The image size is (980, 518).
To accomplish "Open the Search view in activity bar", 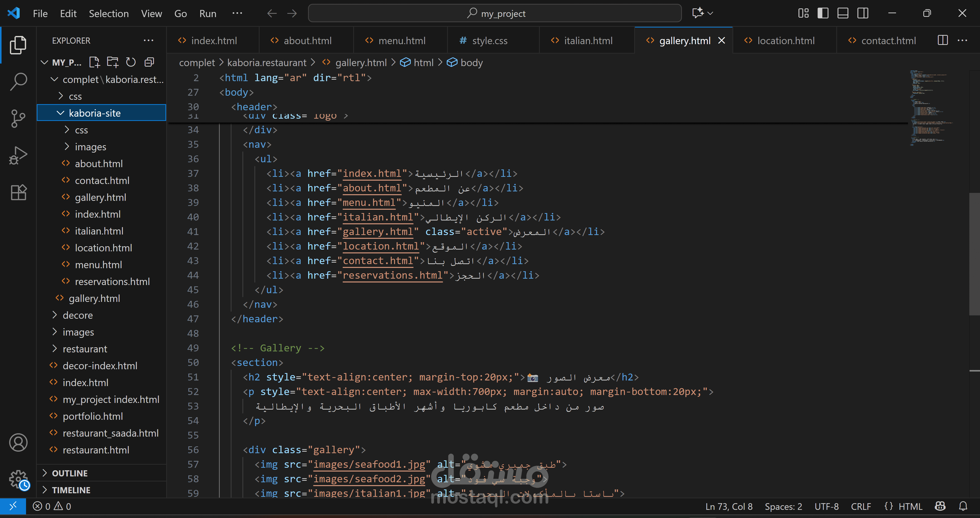I will (x=18, y=81).
